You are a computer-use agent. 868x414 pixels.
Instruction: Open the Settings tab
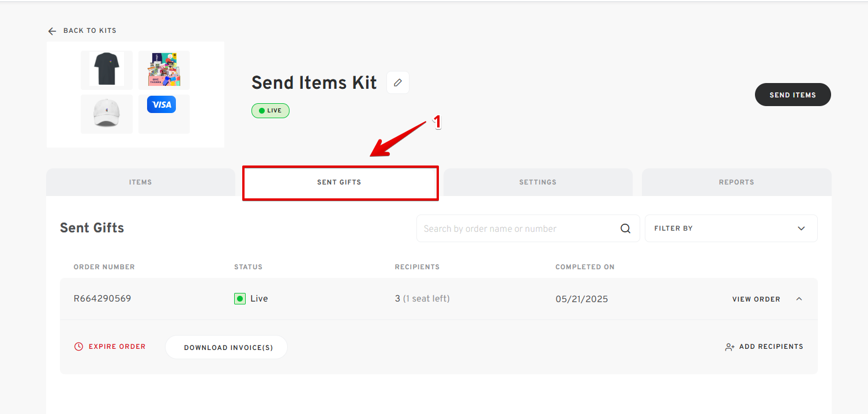[538, 182]
